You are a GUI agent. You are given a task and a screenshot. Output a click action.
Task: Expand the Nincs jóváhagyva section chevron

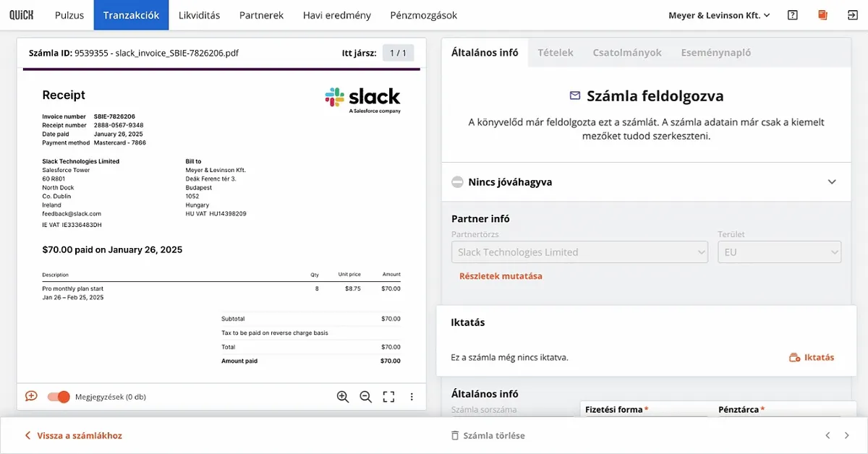click(832, 182)
